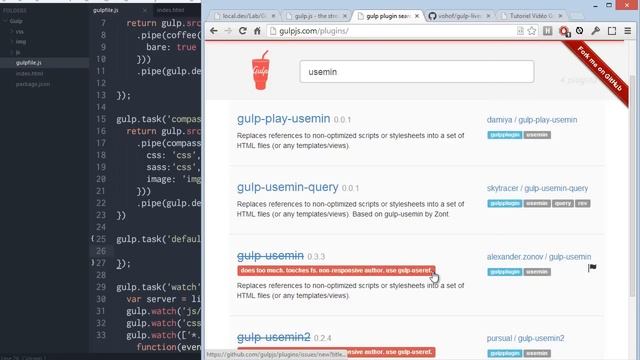
Task: Select the gulpfile.js tab in editor
Action: pyautogui.click(x=106, y=10)
